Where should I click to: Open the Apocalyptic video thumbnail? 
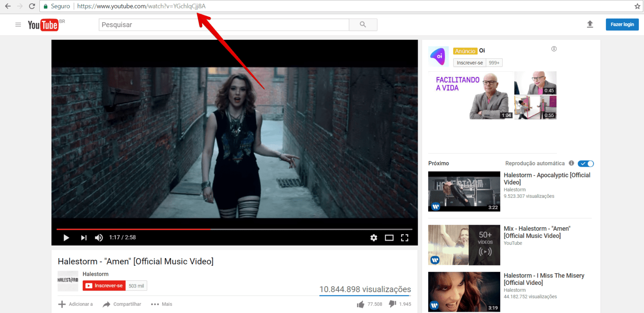coord(464,191)
